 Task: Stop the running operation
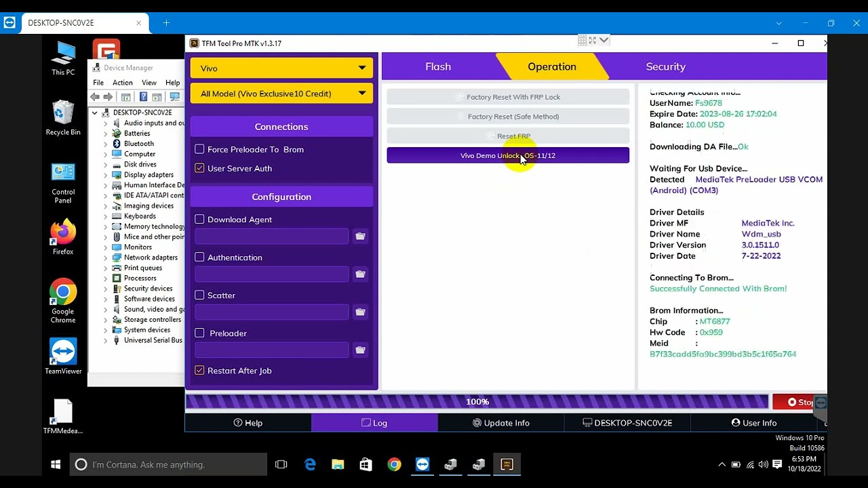799,402
